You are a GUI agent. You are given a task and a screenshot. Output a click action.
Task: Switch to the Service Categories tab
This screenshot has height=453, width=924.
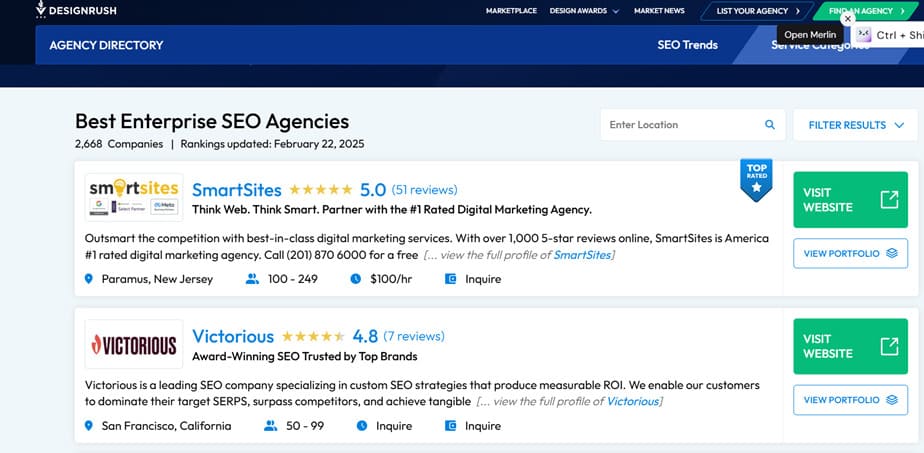click(820, 45)
